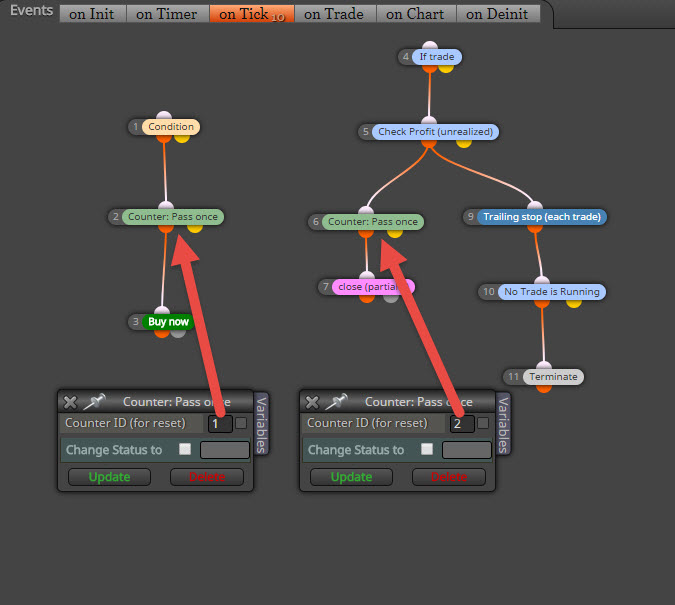Open Change Status to dropdown in left panel
Image resolution: width=675 pixels, height=605 pixels.
pyautogui.click(x=225, y=450)
